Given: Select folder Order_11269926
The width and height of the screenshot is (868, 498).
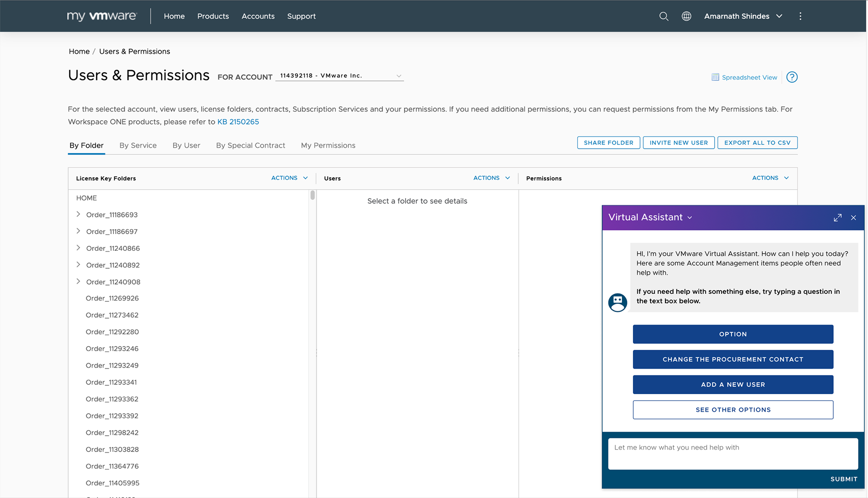Looking at the screenshot, I should click(112, 298).
